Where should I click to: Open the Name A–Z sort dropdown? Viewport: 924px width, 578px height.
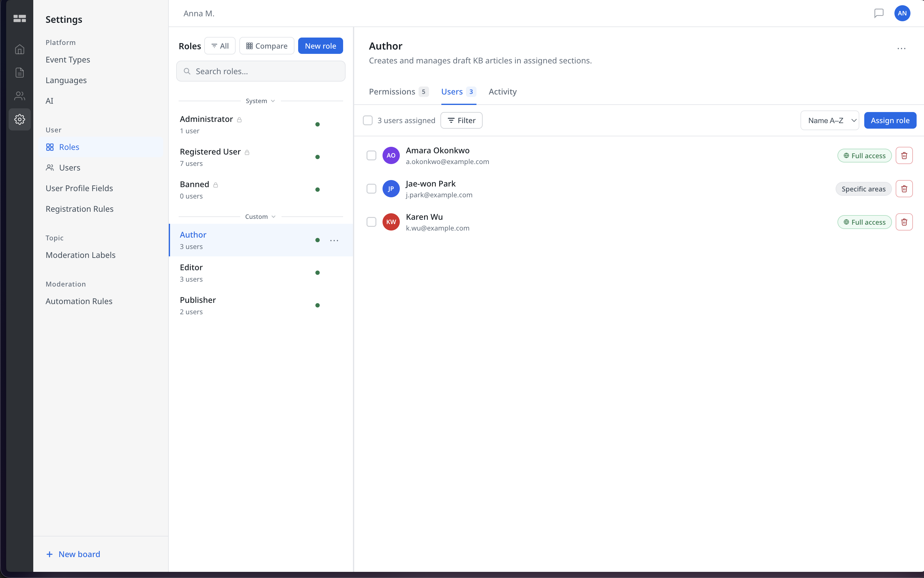point(829,120)
